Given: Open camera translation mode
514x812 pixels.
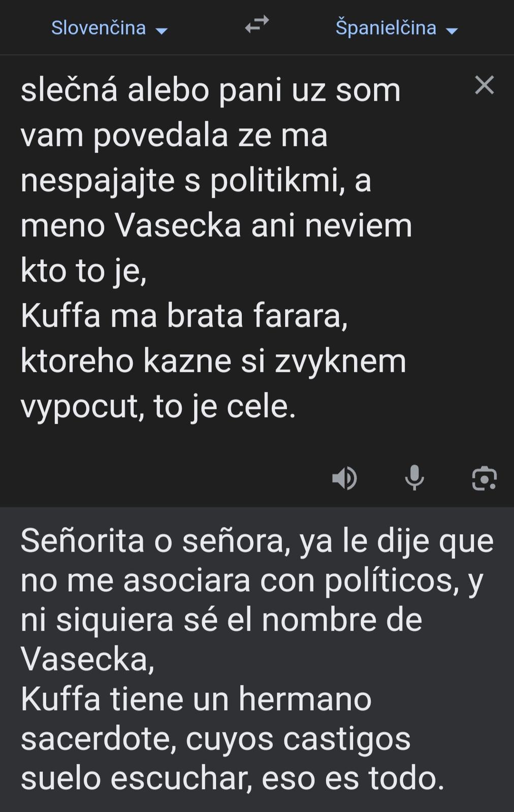Looking at the screenshot, I should [484, 478].
